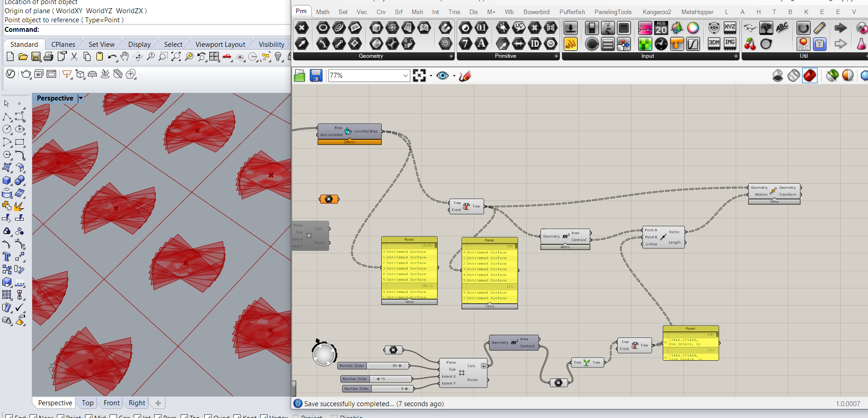Select the Number parameter labeled 0.1
This screenshot has width=868, height=418.
tap(481, 28)
